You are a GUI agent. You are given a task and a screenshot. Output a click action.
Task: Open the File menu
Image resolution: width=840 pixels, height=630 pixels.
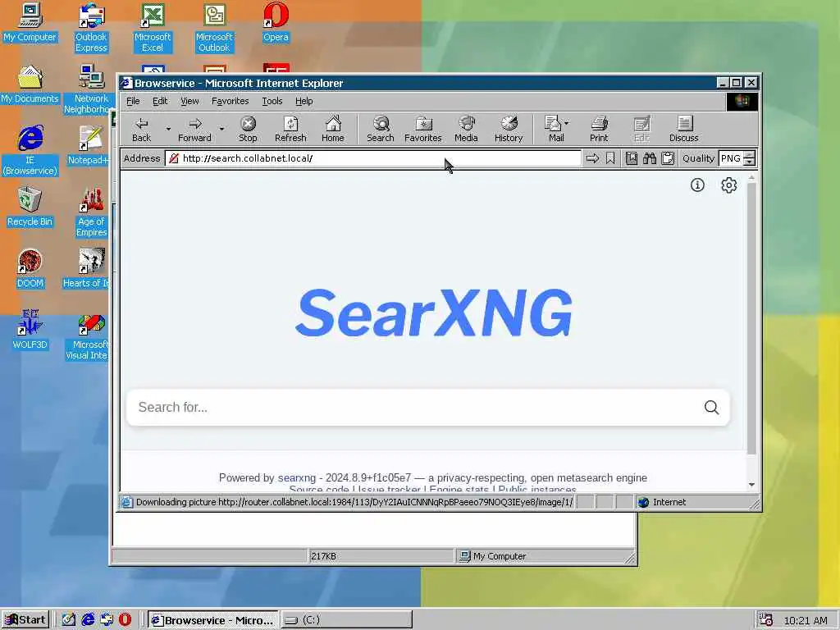tap(133, 101)
